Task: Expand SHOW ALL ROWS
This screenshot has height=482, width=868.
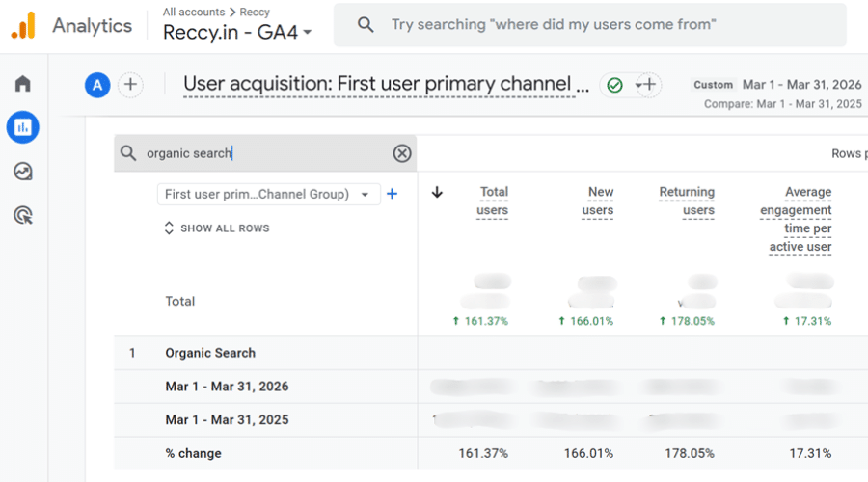Action: (217, 228)
